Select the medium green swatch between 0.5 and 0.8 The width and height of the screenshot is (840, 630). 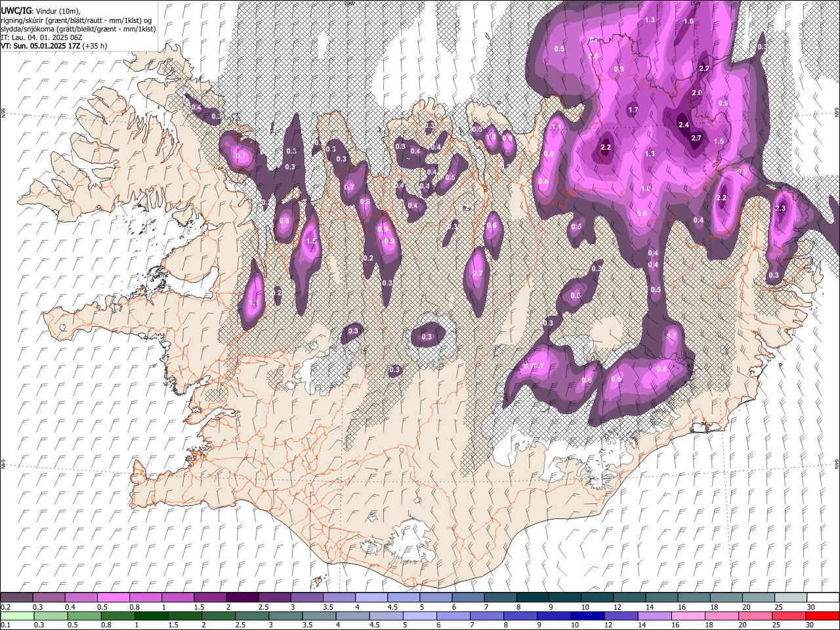[x=83, y=616]
